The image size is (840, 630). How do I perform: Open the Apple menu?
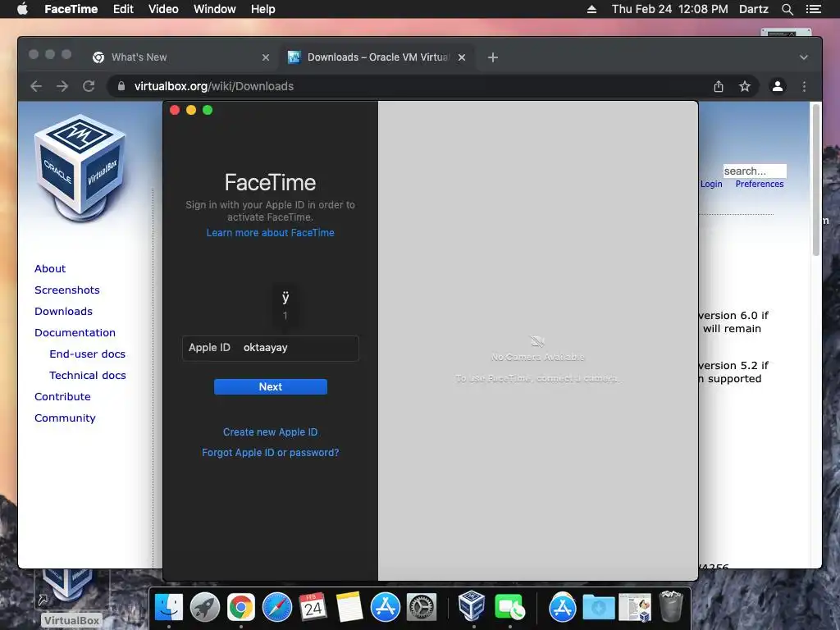point(22,9)
